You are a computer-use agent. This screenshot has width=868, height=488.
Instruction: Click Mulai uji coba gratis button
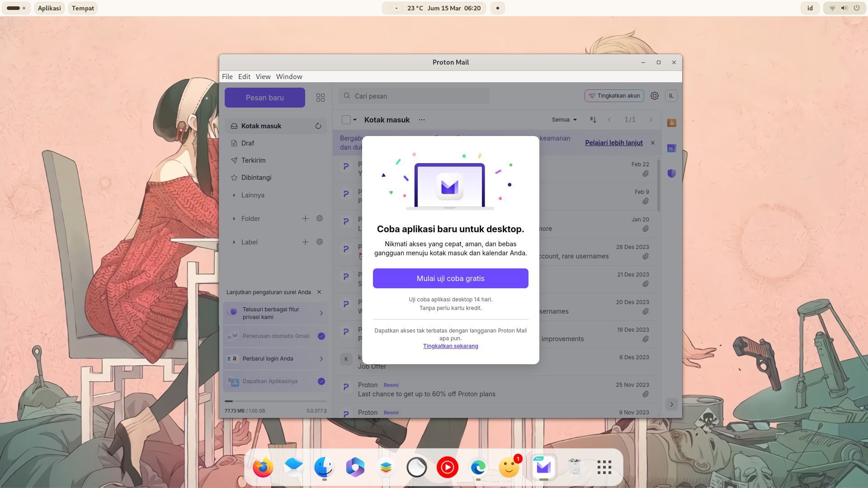[x=450, y=278]
